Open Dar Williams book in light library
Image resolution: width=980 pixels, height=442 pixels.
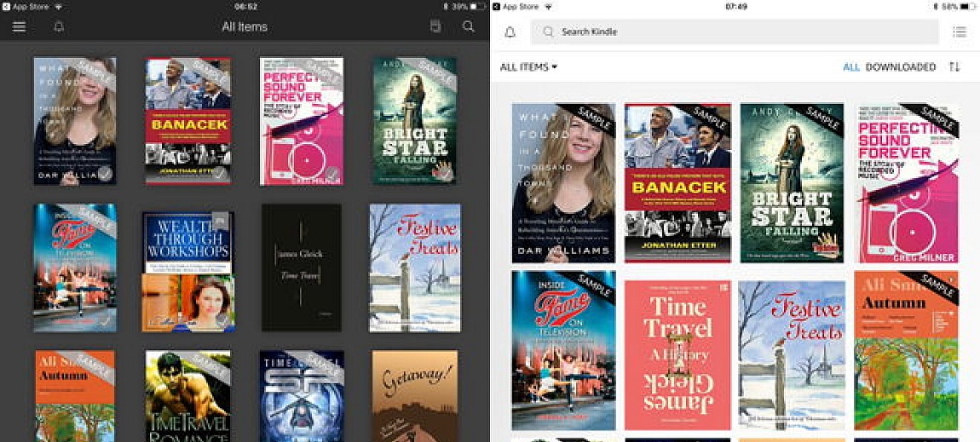564,183
